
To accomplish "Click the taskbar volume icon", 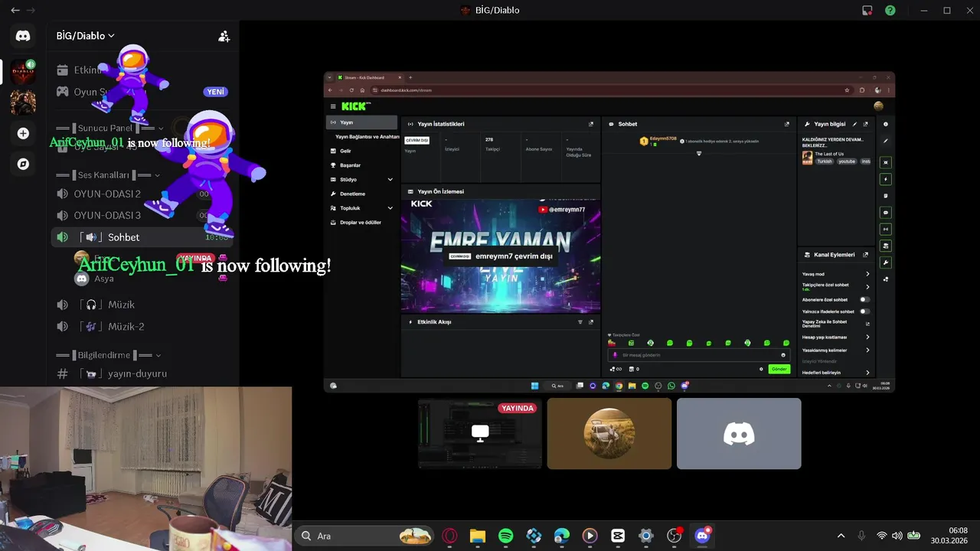I will point(897,536).
